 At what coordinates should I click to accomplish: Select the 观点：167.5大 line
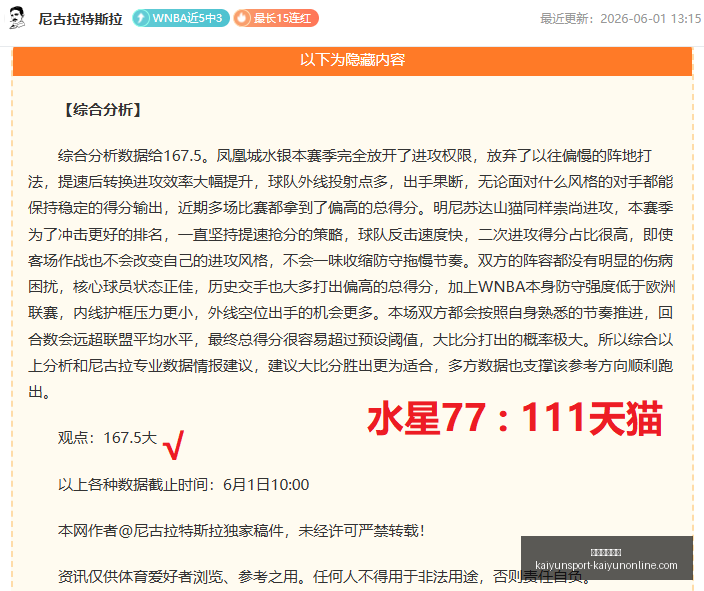point(107,437)
